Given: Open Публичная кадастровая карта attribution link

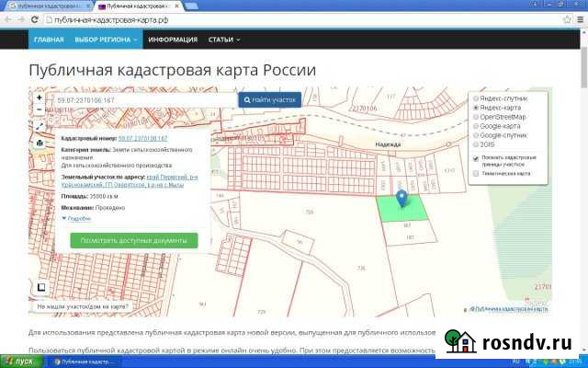Looking at the screenshot, I should (x=508, y=309).
